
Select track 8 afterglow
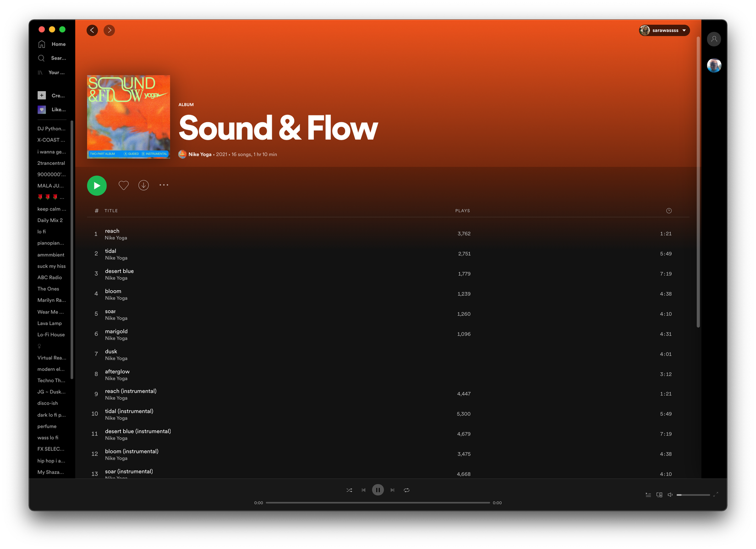pyautogui.click(x=388, y=375)
